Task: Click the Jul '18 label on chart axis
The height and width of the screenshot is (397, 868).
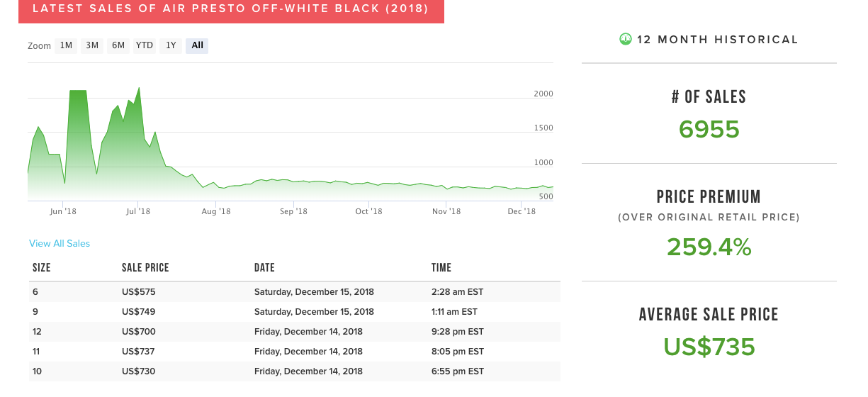Action: pyautogui.click(x=138, y=211)
